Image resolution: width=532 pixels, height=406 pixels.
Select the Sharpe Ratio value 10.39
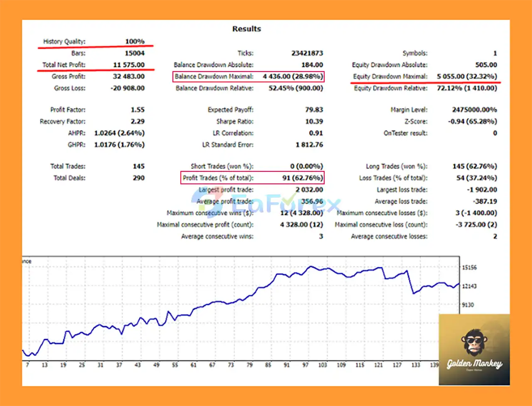point(314,121)
